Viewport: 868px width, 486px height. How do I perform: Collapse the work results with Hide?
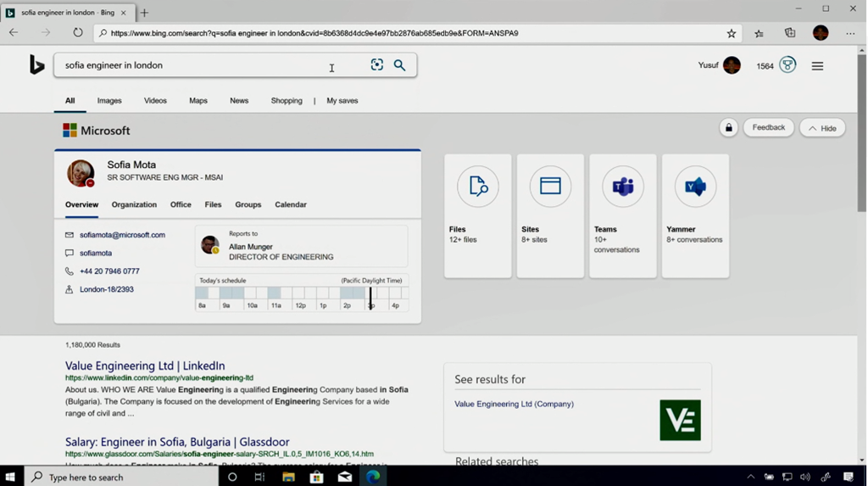click(x=822, y=128)
